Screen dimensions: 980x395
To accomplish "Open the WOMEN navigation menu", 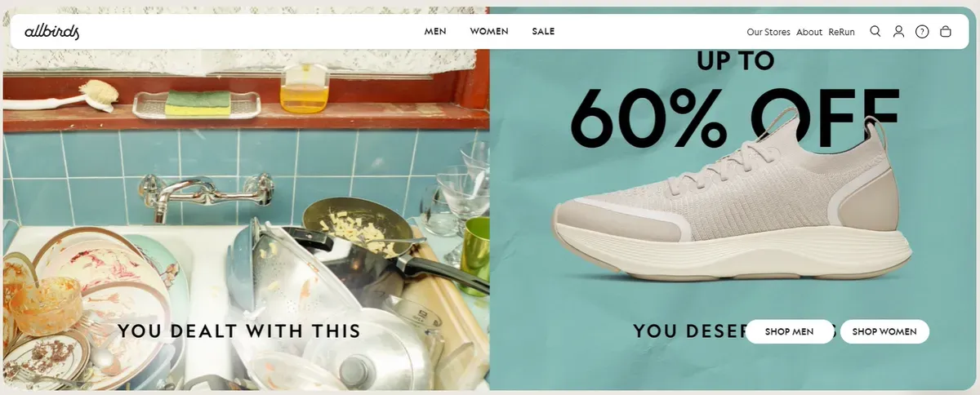I will 489,32.
